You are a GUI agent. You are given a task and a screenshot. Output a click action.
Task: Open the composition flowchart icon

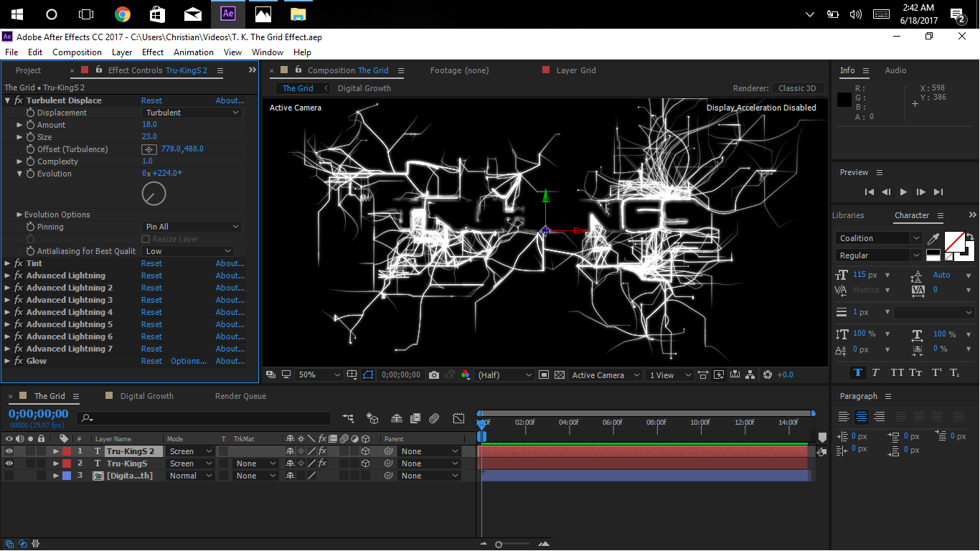(750, 375)
